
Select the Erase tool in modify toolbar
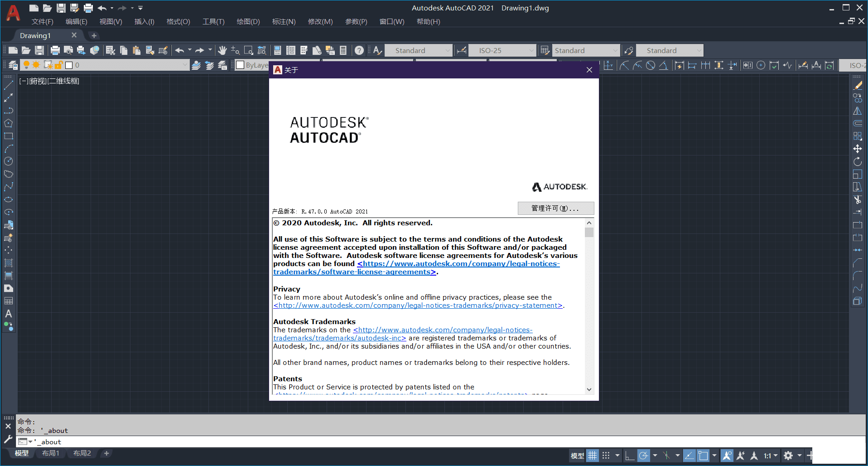pos(858,85)
